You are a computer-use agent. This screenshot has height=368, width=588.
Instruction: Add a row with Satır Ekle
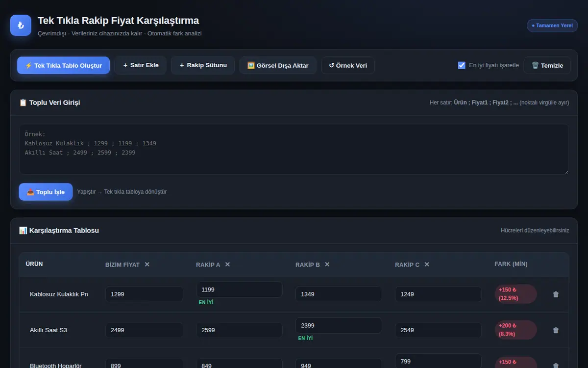tap(141, 65)
